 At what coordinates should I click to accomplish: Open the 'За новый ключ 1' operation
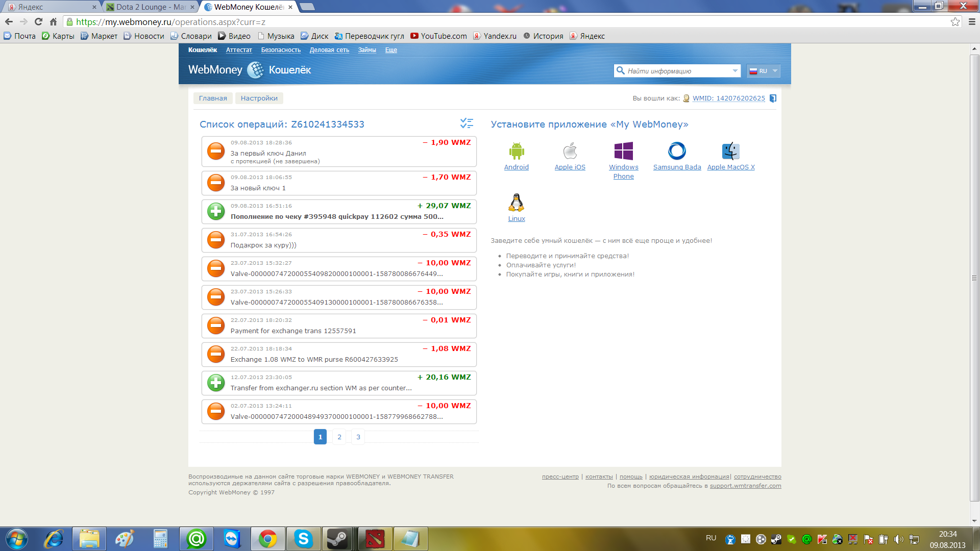(x=339, y=183)
